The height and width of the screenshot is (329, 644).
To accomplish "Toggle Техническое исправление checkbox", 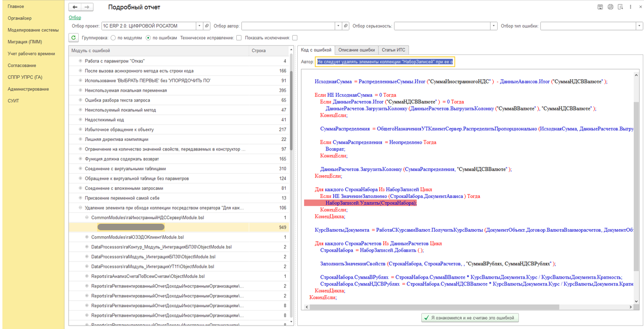I will 239,38.
